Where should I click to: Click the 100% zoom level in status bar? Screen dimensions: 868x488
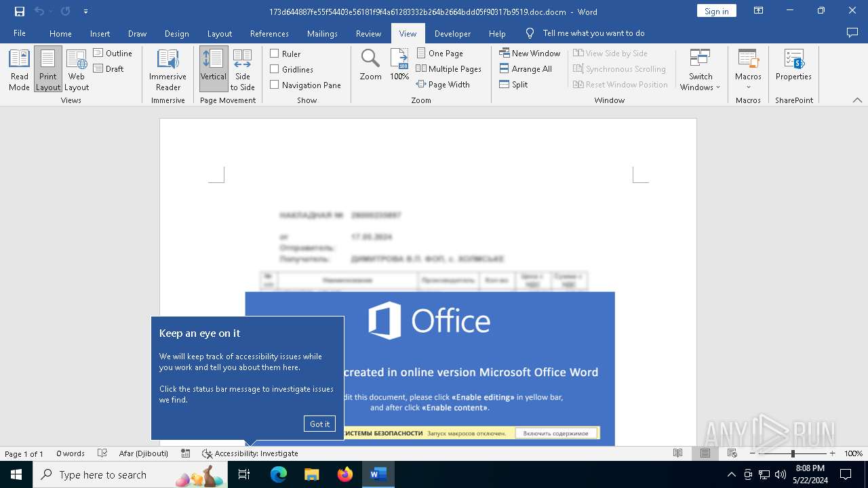coord(853,453)
